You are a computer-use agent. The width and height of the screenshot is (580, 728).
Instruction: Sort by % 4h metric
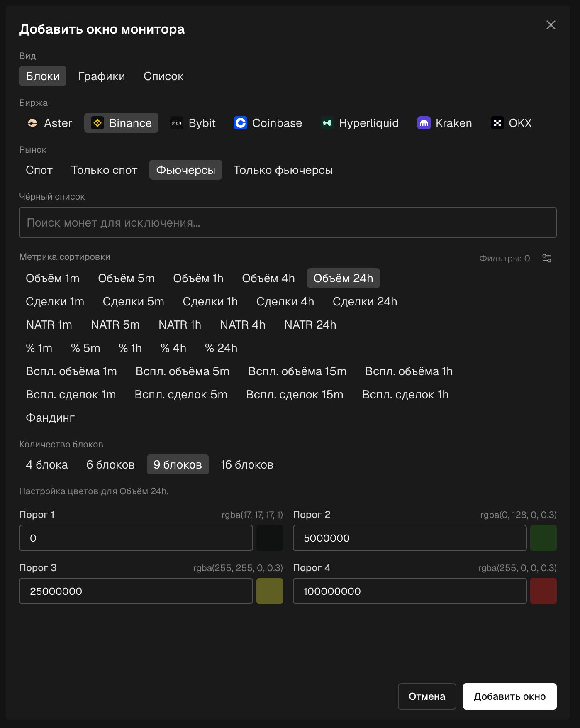[x=173, y=348]
